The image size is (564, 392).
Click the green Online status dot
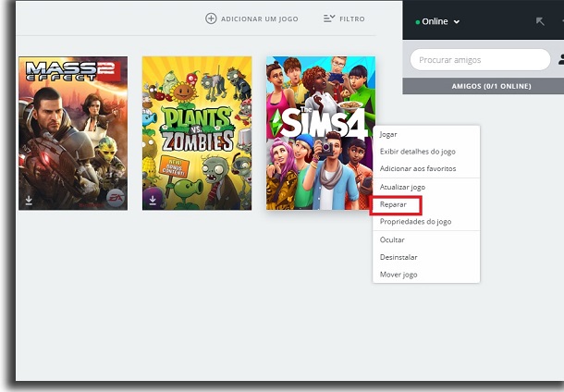click(418, 22)
